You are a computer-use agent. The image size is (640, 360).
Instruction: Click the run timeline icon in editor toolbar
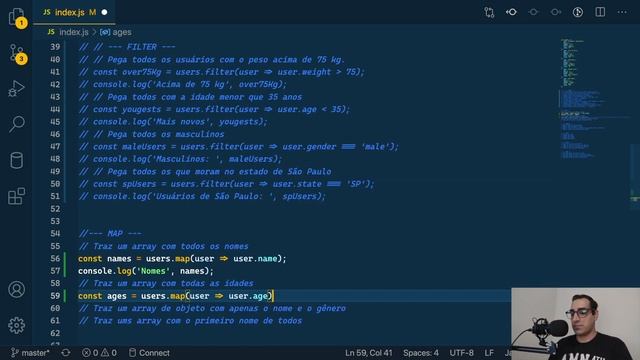578,12
